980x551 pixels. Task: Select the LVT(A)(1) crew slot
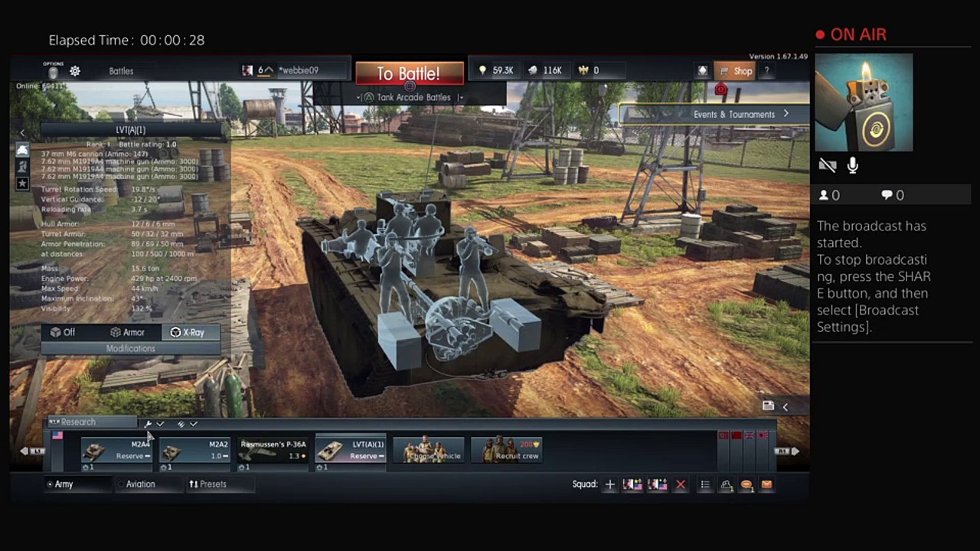pyautogui.click(x=351, y=452)
